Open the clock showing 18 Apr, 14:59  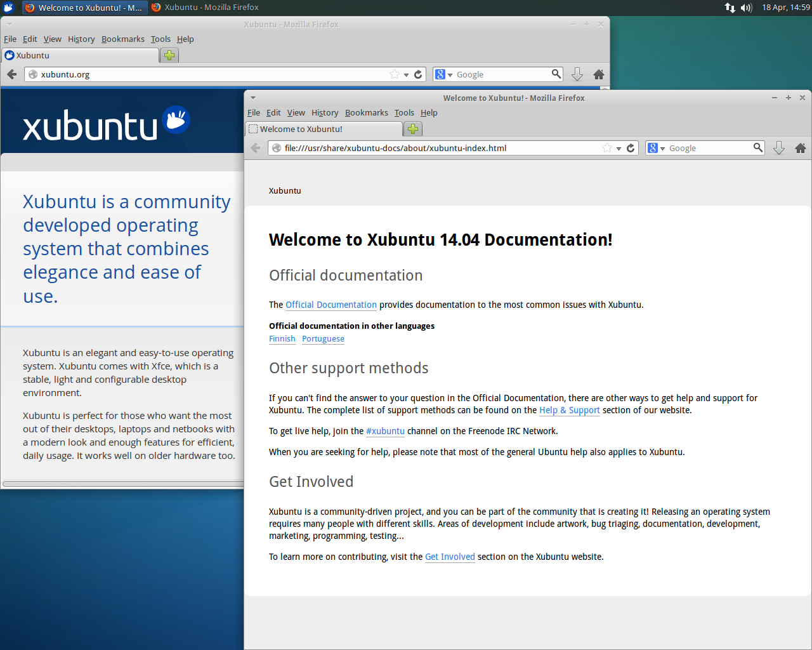click(x=785, y=8)
